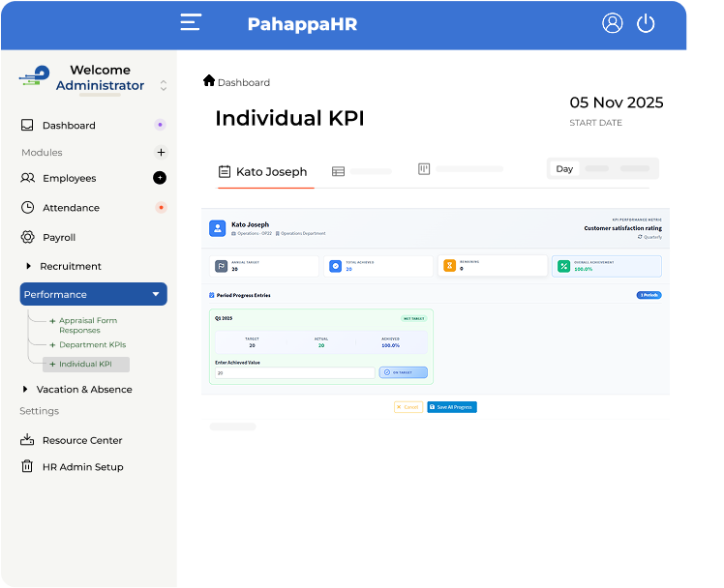The height and width of the screenshot is (588, 724).
Task: Click the Enter Achieved Value field
Action: 294,372
